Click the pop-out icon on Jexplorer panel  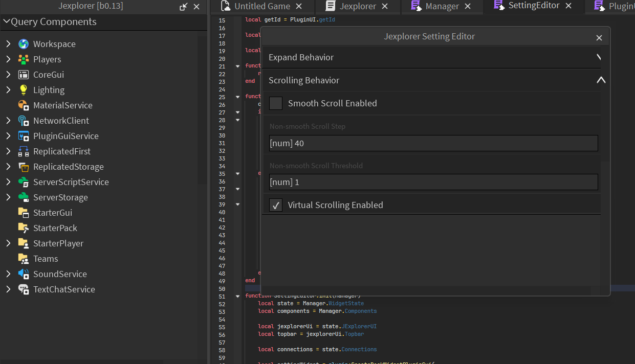coord(183,7)
